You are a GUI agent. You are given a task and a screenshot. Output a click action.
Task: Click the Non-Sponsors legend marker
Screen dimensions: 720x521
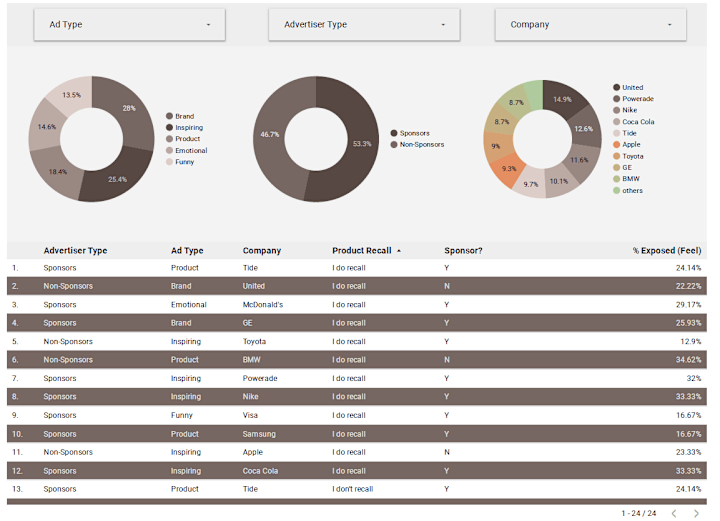394,145
